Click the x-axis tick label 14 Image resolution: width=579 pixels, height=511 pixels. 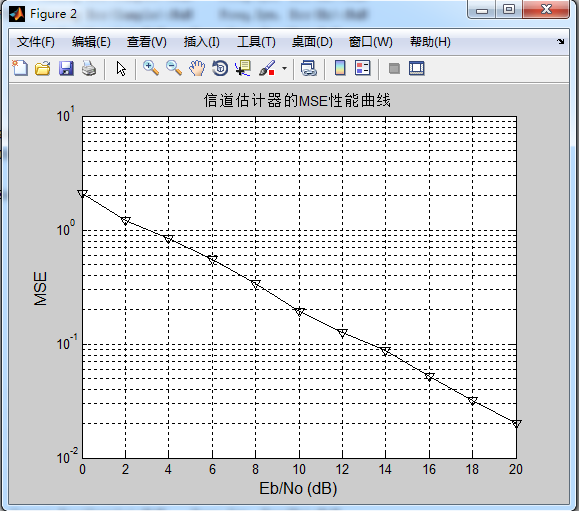(x=385, y=469)
